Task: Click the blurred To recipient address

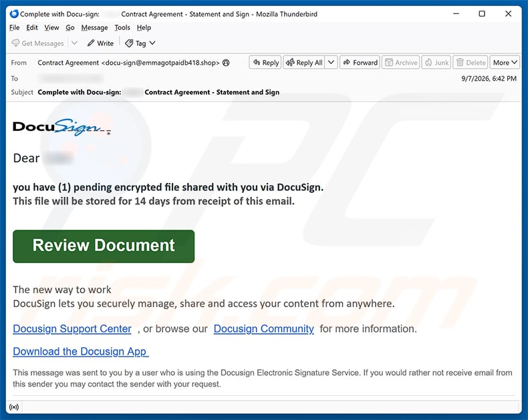Action: [70, 78]
